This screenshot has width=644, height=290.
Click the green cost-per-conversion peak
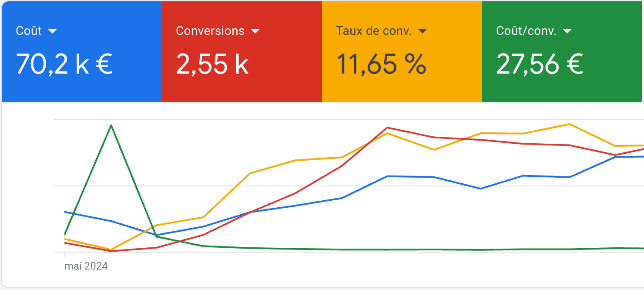[111, 126]
